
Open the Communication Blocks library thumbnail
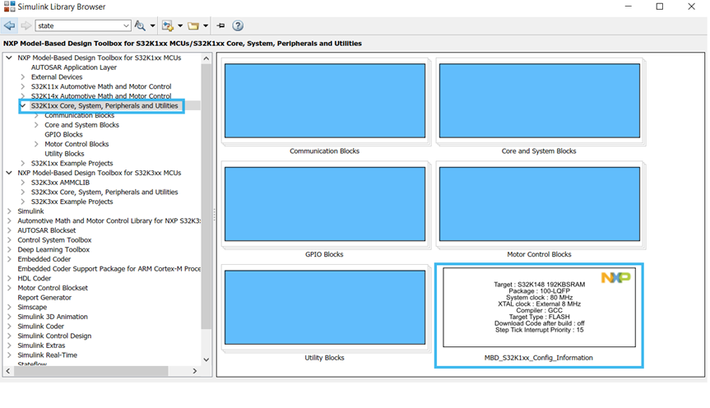click(x=325, y=101)
